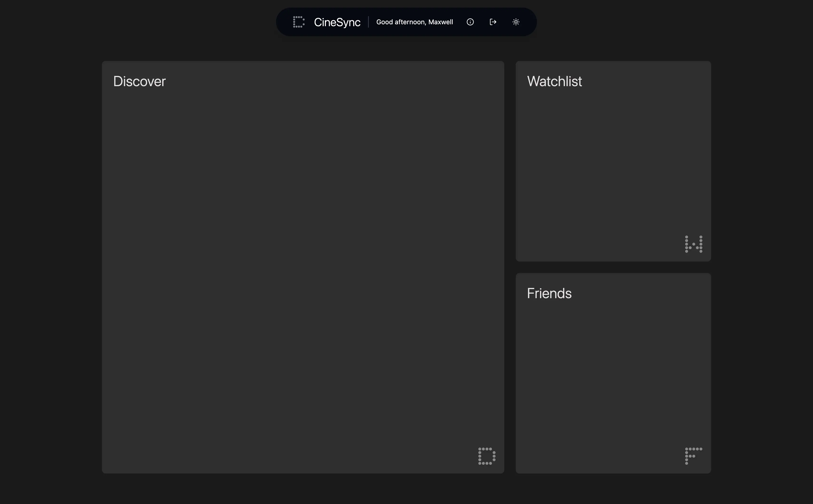Click the CineSync wordmark to go home

click(337, 22)
